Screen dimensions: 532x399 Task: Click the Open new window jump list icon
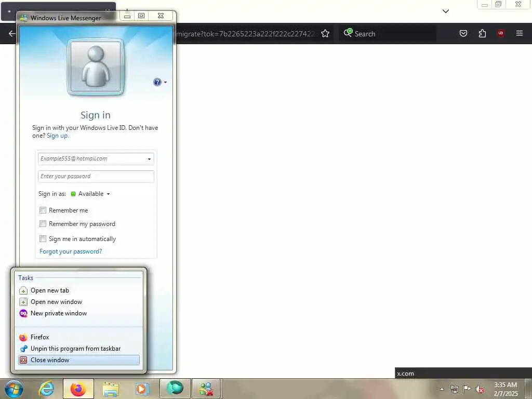[23, 302]
